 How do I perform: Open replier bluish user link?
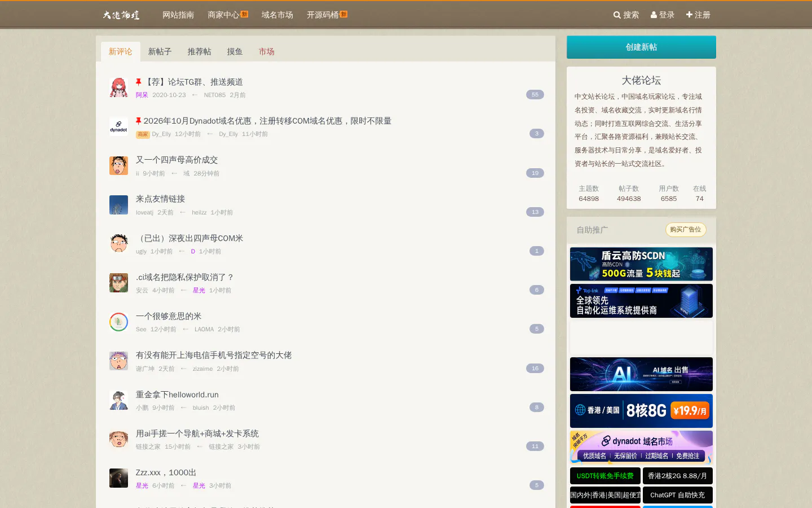201,408
